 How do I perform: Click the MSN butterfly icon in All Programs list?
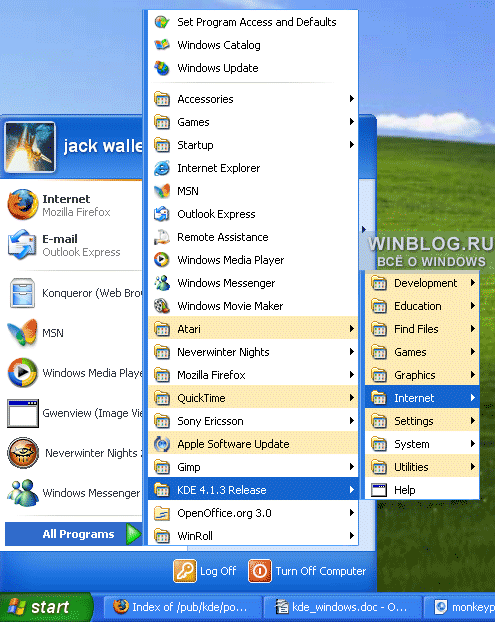(x=162, y=191)
